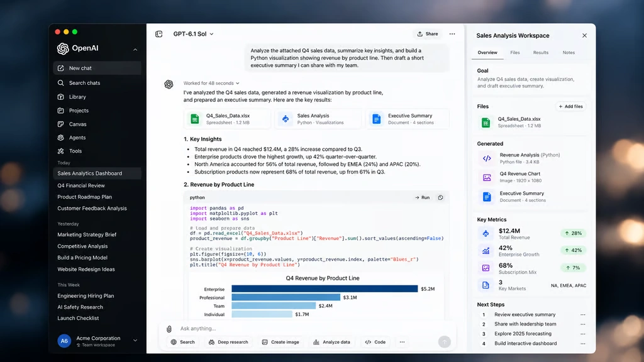The image size is (644, 362).
Task: Copy the python code block
Action: click(440, 197)
